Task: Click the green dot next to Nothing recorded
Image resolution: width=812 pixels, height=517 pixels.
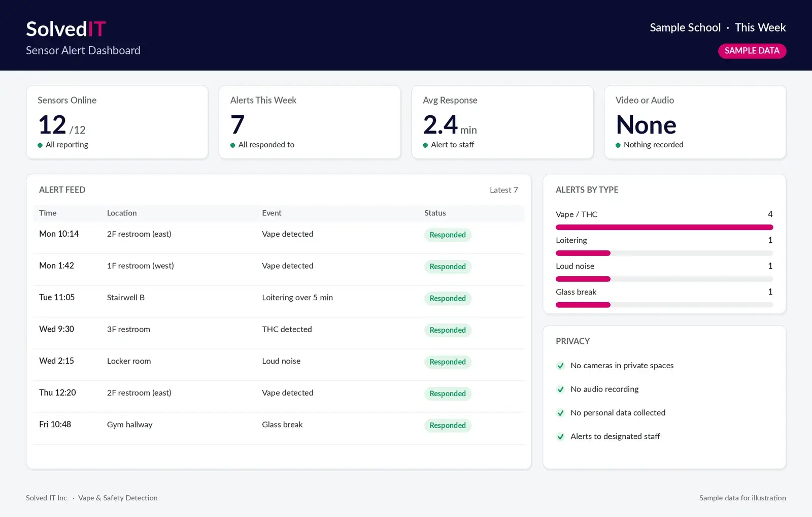Action: (618, 145)
